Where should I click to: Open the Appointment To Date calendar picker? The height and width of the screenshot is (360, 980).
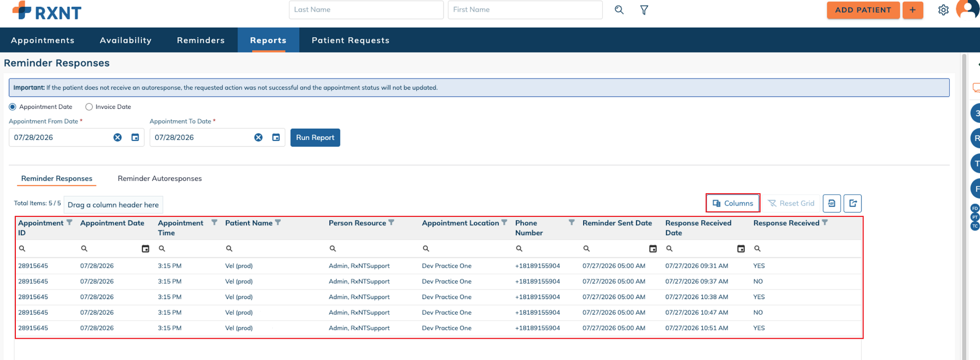point(276,138)
